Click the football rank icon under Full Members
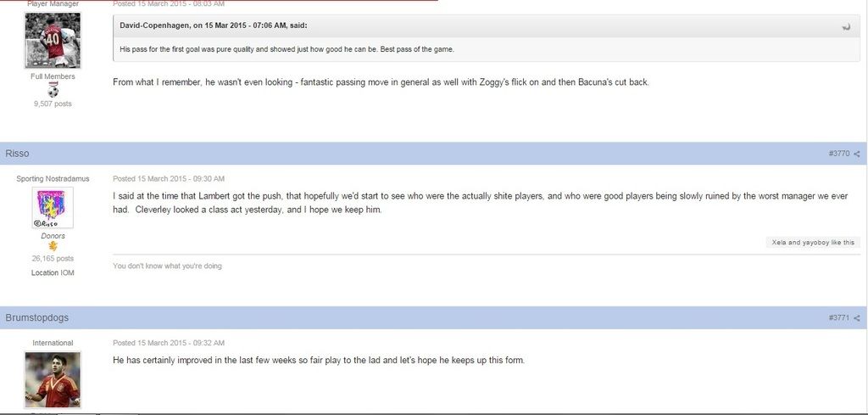 tap(53, 90)
